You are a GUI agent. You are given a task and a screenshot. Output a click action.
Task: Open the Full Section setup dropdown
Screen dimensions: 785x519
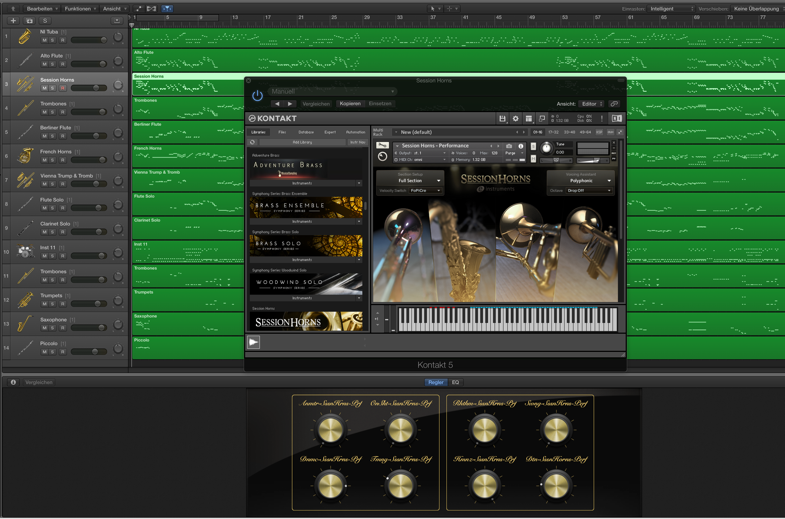tap(410, 181)
